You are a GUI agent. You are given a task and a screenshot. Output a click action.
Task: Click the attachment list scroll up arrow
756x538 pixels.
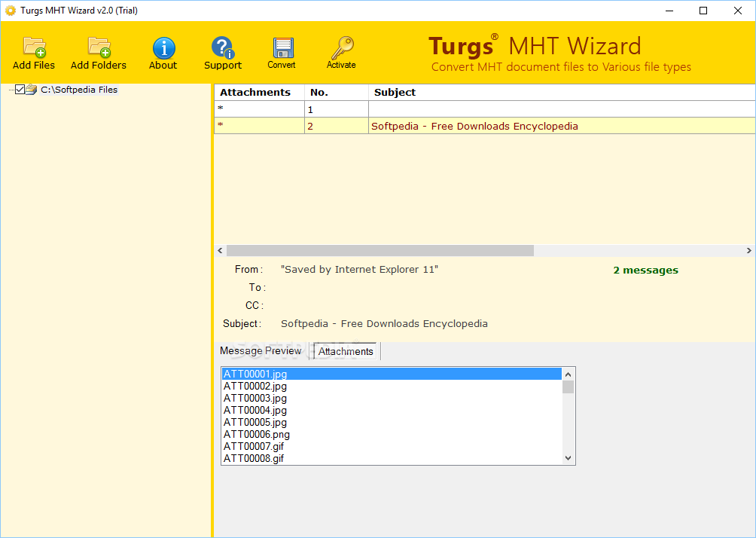point(568,374)
